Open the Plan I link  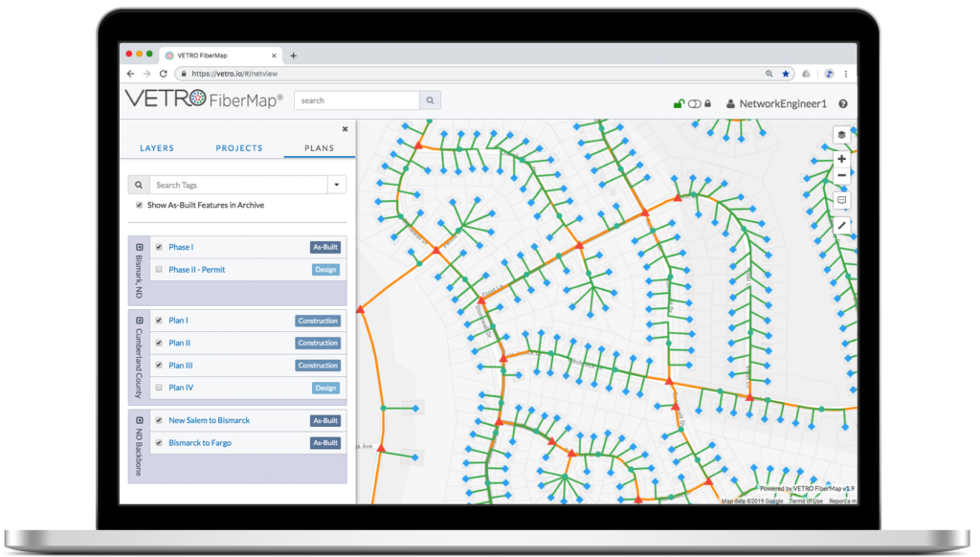tap(178, 321)
